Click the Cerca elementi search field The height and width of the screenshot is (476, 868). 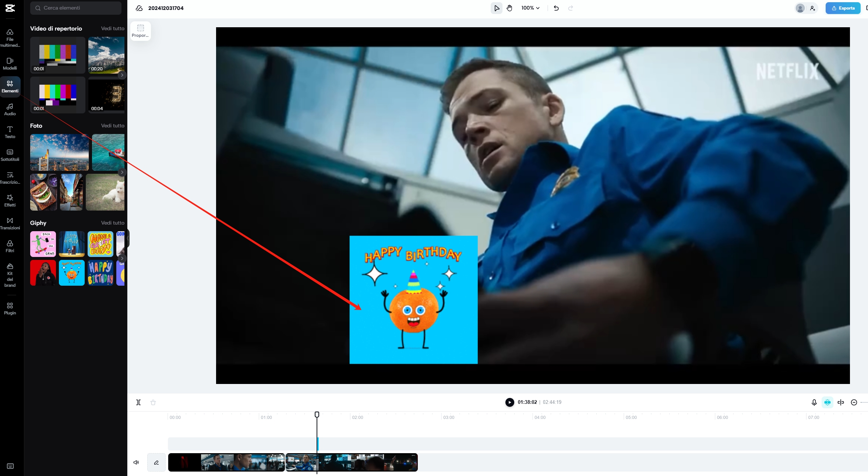pyautogui.click(x=76, y=8)
